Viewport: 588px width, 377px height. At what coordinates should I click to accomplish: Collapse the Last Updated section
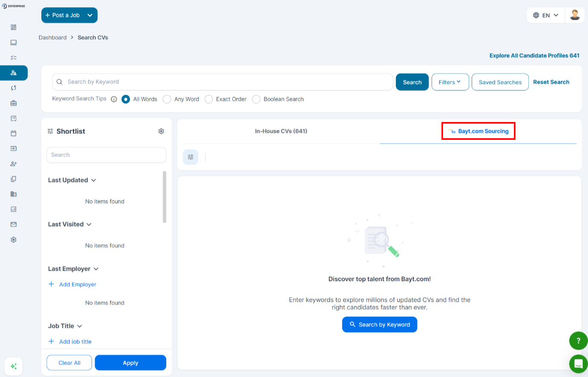point(93,180)
